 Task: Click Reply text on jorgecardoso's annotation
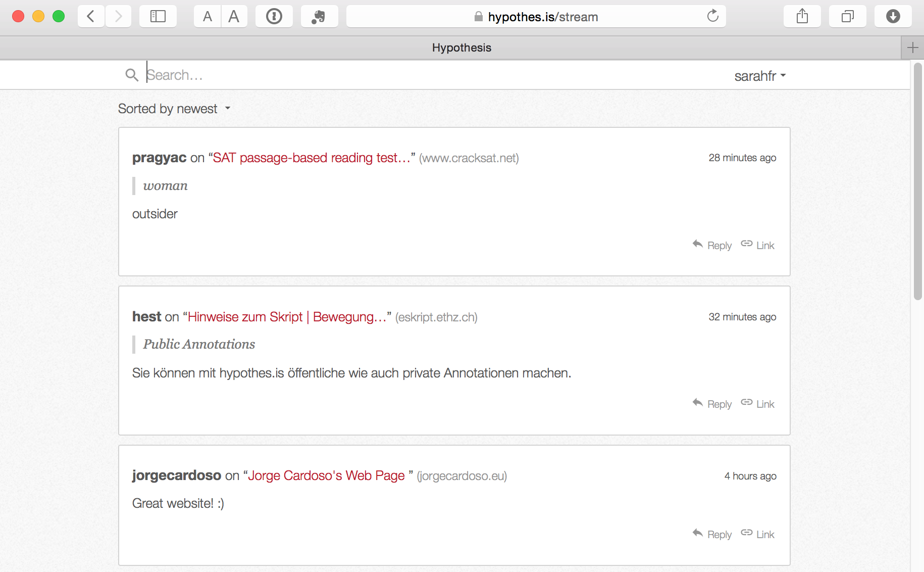[720, 535]
